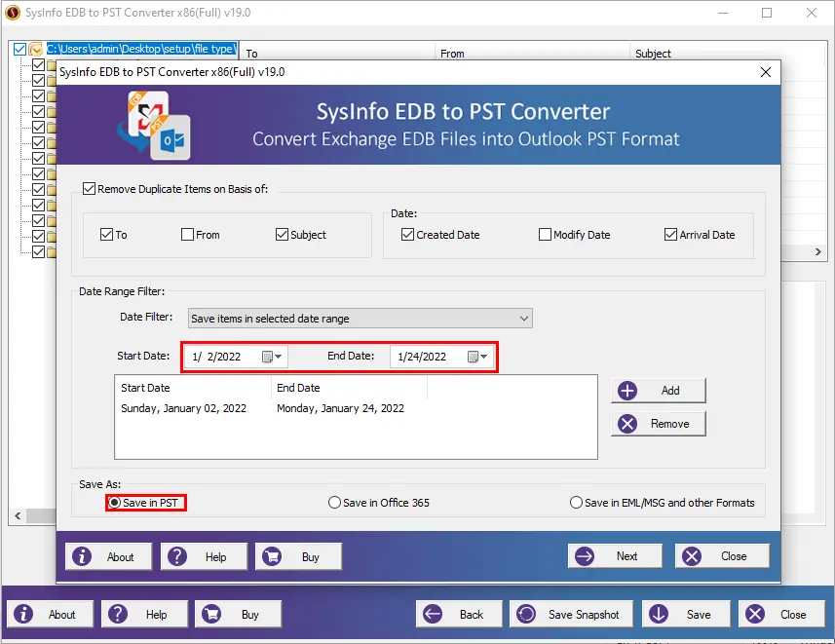Viewport: 835px width, 644px height.
Task: Click the Save Snapshot button
Action: [x=571, y=614]
